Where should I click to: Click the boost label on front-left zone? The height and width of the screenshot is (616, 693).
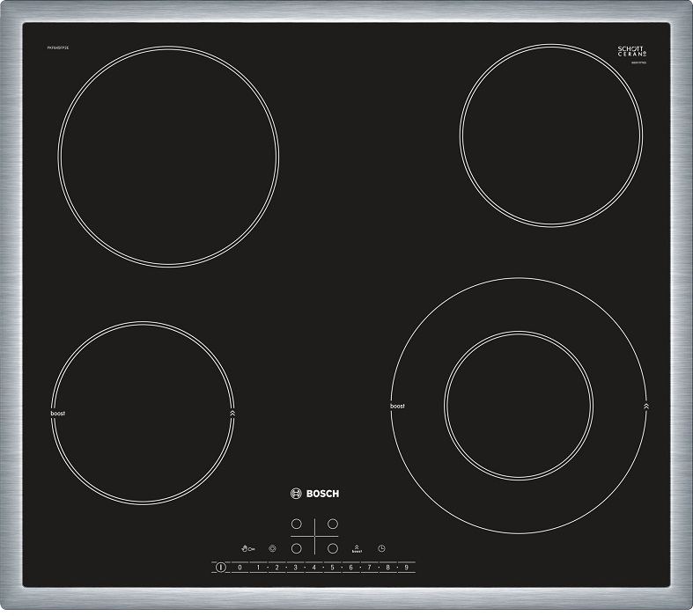tap(57, 413)
